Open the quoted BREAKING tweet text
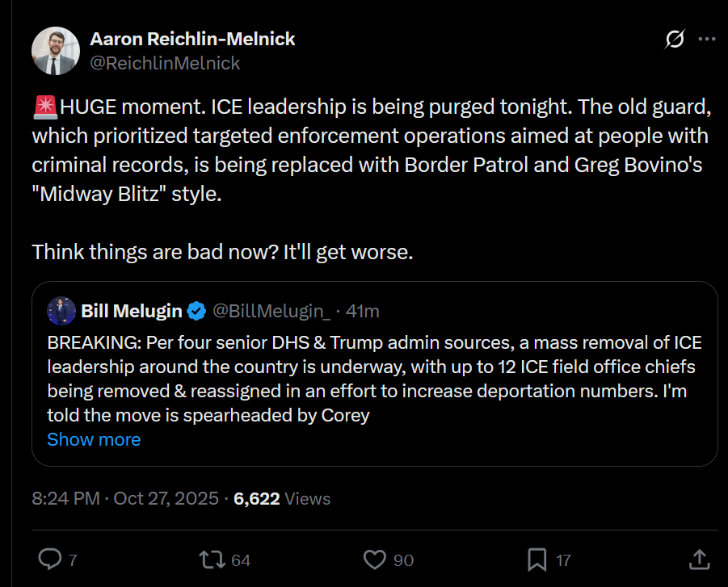The height and width of the screenshot is (587, 728). [x=374, y=379]
